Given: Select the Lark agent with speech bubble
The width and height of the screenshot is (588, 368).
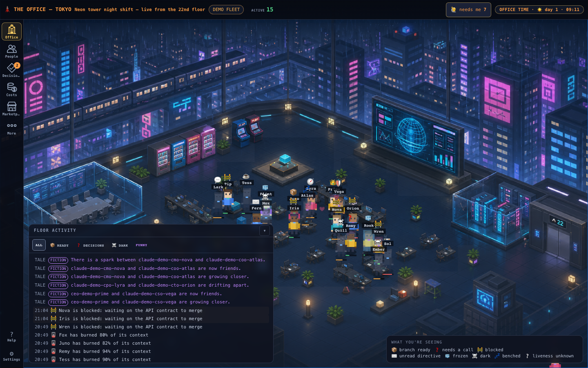Looking at the screenshot, I should click(x=218, y=187).
